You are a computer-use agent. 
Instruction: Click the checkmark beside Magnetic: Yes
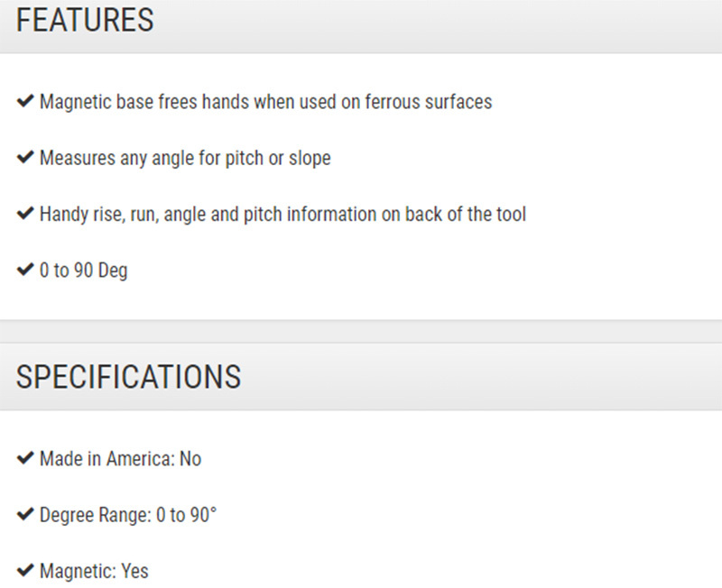[x=25, y=570]
